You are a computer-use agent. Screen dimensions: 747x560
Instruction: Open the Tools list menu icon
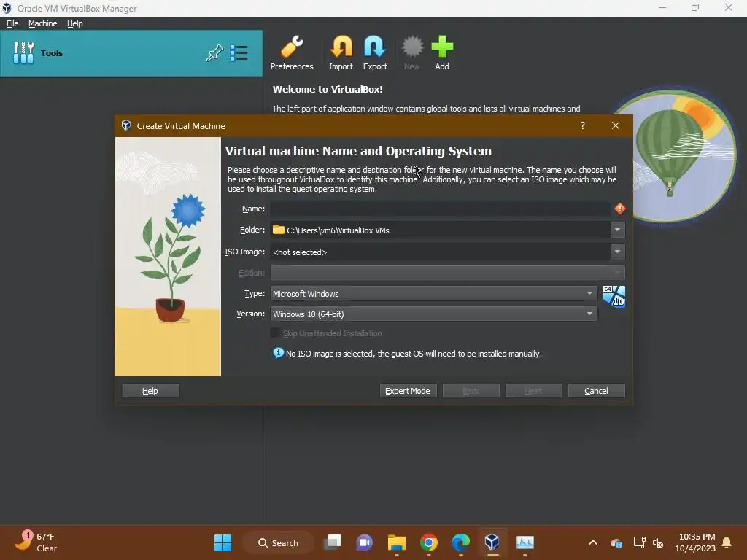[x=239, y=52]
